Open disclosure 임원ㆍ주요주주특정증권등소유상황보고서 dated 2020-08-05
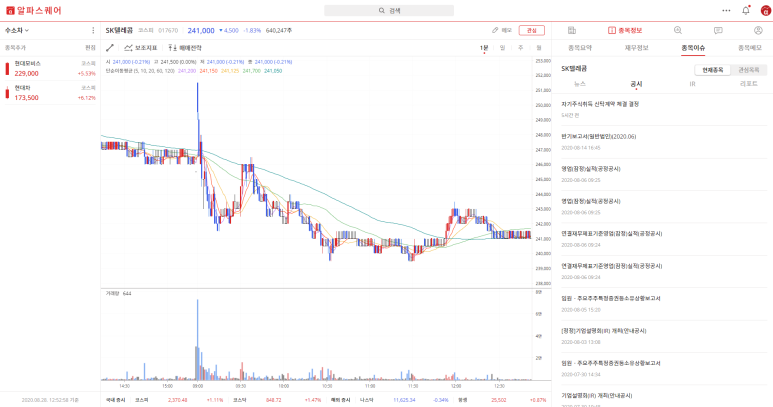This screenshot has width=773, height=407. 610,298
